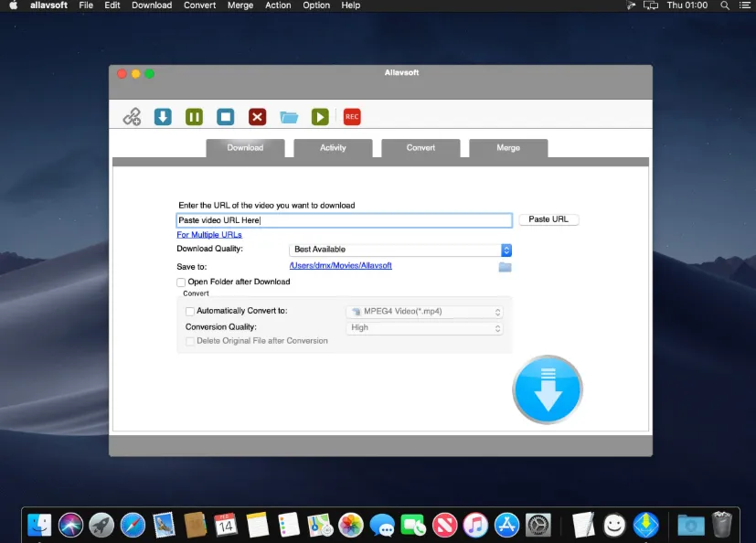The image size is (756, 543).
Task: Open the /Users/dmx/Movies/Allavsoft path link
Action: click(x=340, y=266)
